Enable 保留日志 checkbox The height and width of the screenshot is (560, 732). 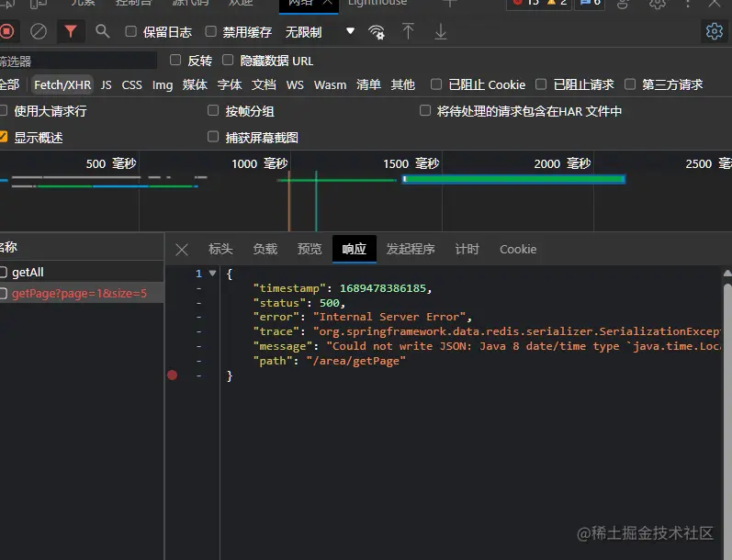click(131, 32)
